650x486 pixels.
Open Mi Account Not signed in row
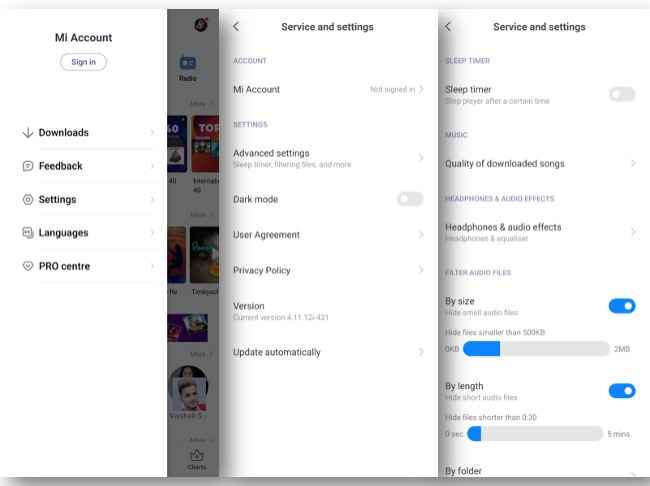328,90
